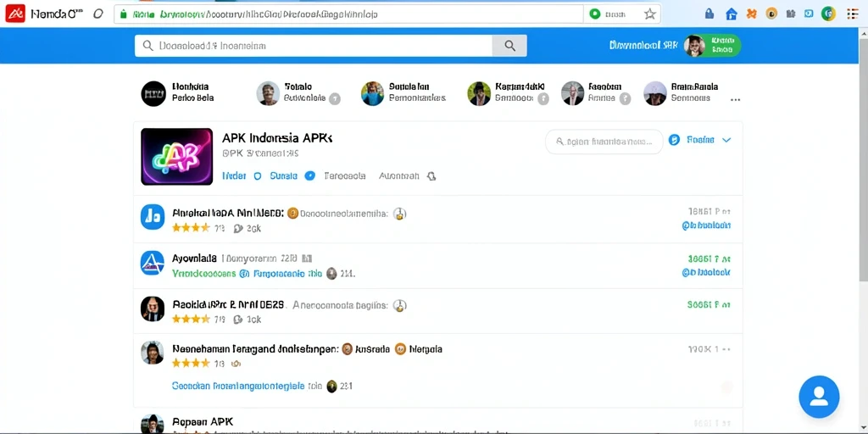Screen dimensions: 868x434
Task: Click the star rating in the first list row
Action: point(191,227)
